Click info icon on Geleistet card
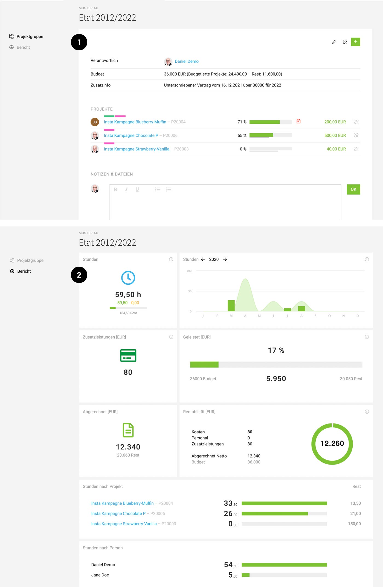The height and width of the screenshot is (588, 383). click(367, 337)
